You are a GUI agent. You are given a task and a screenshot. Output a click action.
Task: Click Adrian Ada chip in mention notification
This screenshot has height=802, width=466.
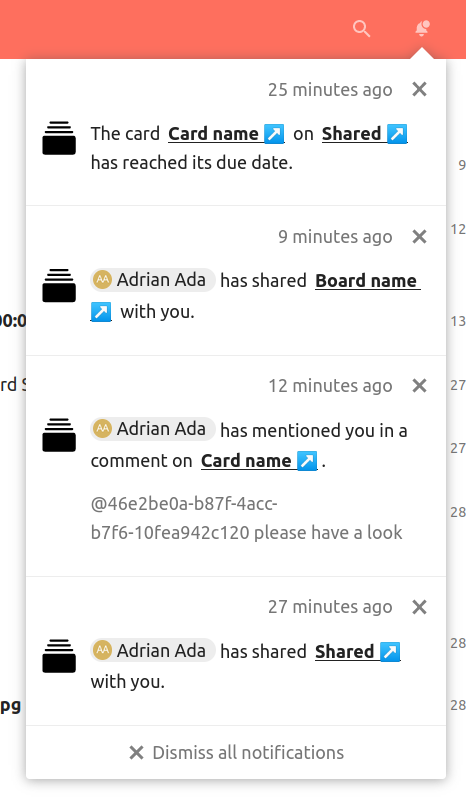coord(153,429)
